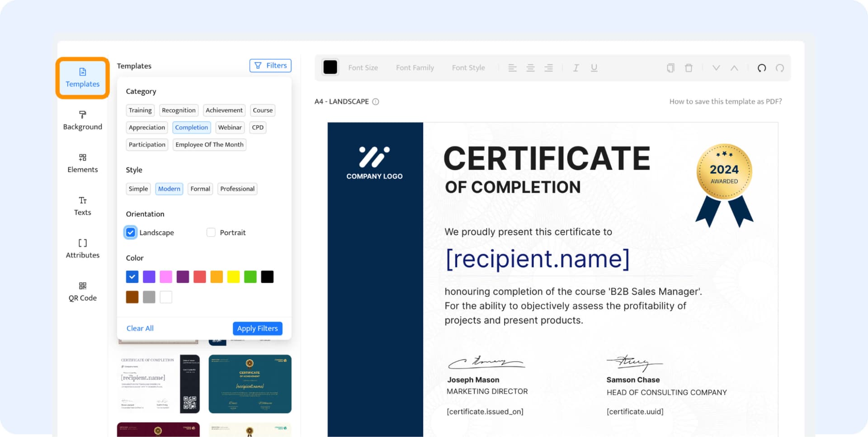Open the Font Size dropdown
This screenshot has height=437, width=868.
tap(363, 67)
